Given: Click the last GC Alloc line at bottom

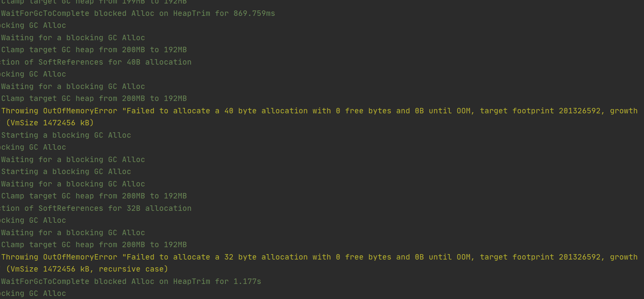Looking at the screenshot, I should click(x=33, y=294).
